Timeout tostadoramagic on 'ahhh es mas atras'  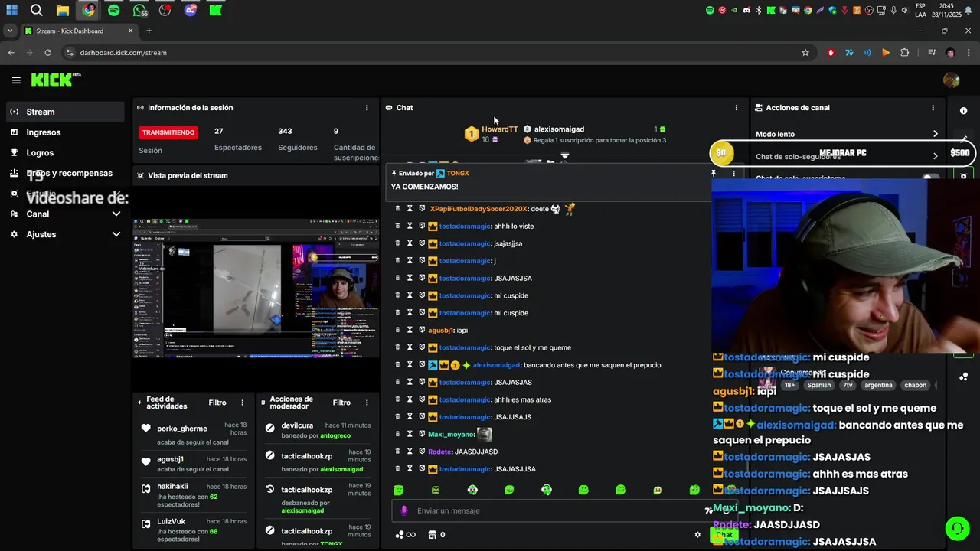click(410, 399)
